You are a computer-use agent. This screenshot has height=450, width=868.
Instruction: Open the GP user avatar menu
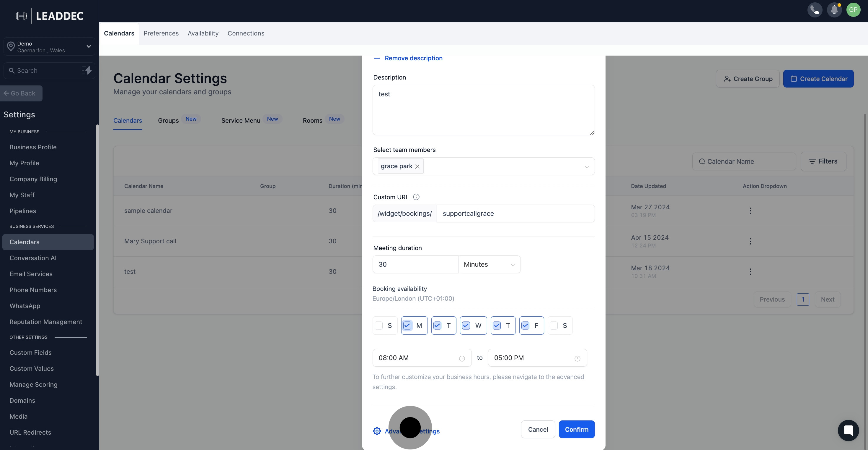tap(853, 10)
